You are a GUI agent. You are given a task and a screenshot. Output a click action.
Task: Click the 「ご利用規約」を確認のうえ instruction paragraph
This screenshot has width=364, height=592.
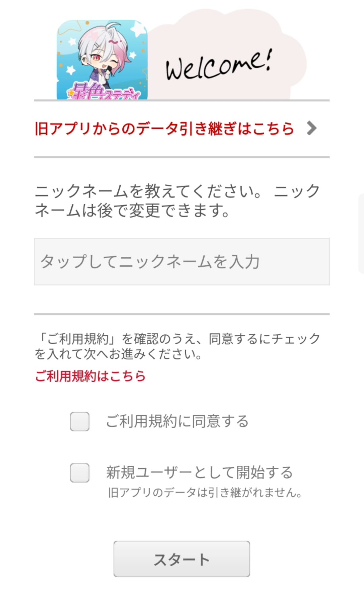pyautogui.click(x=178, y=346)
